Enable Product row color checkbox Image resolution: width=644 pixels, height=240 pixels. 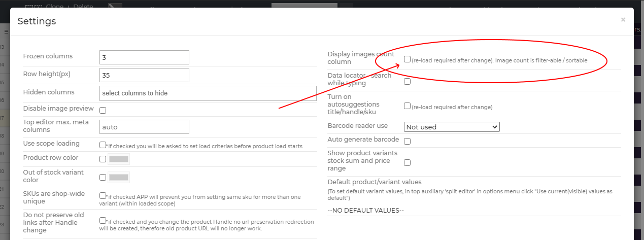[103, 159]
